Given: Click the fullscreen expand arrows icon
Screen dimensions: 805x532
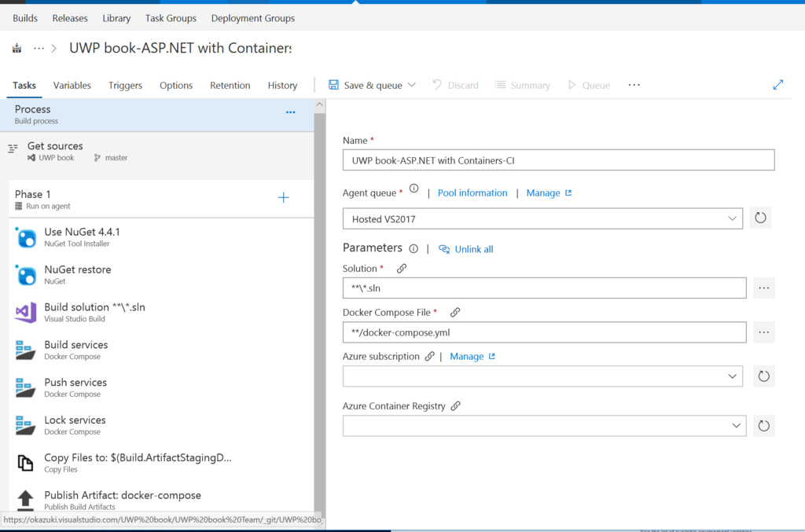Looking at the screenshot, I should point(778,85).
